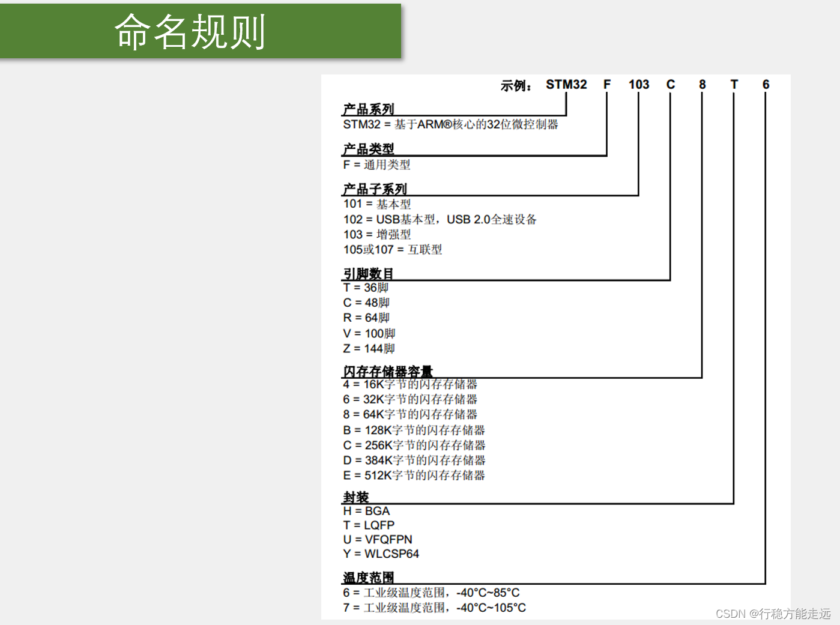Image resolution: width=840 pixels, height=625 pixels.
Task: Click the heading 温度范围
Action: [368, 578]
